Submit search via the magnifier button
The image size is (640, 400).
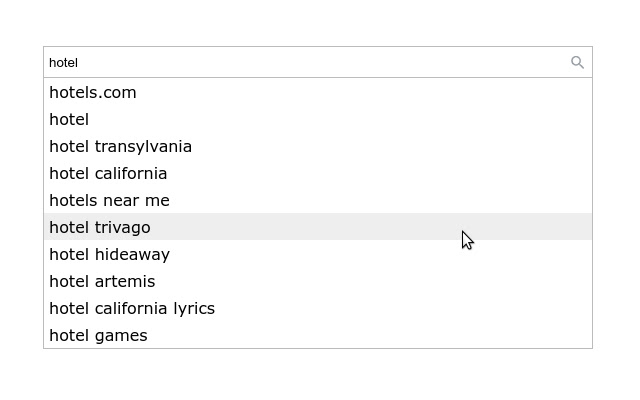coord(577,62)
